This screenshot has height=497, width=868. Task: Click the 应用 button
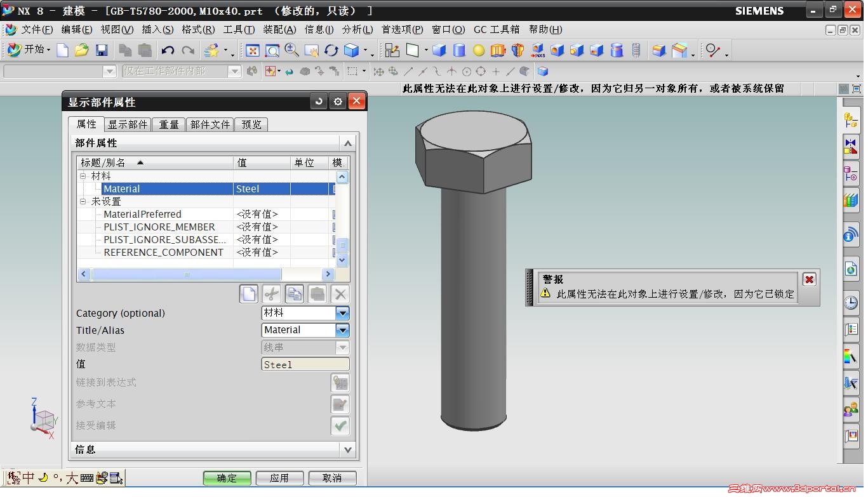click(279, 478)
